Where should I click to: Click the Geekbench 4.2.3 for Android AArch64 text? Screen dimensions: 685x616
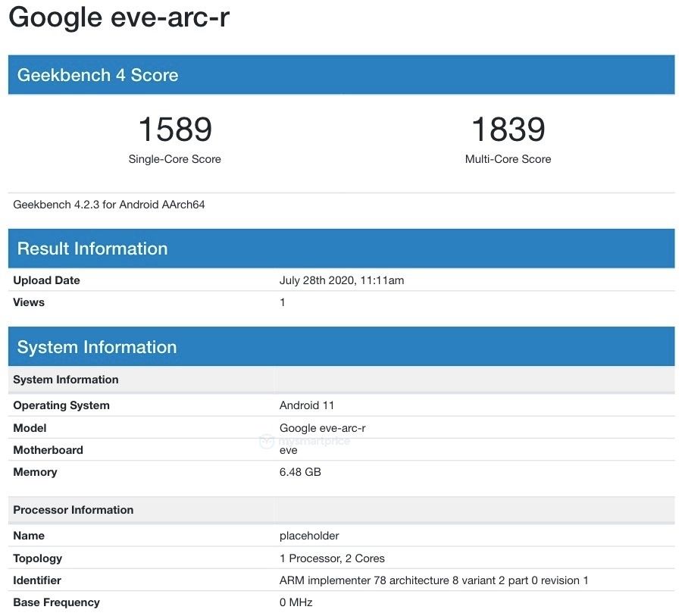tap(110, 204)
